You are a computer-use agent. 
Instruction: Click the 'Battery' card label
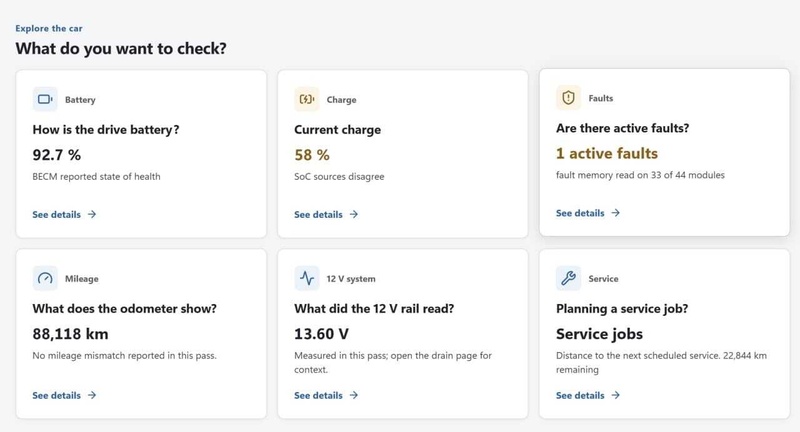tap(80, 99)
